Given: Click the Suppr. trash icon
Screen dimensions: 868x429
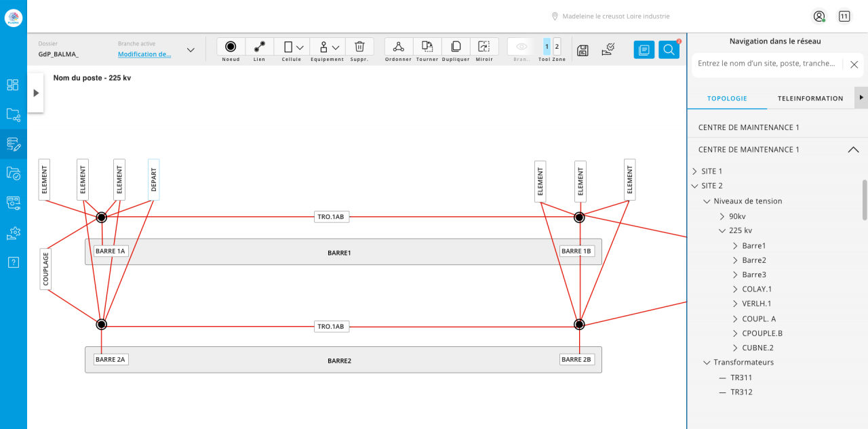Looking at the screenshot, I should pyautogui.click(x=359, y=47).
